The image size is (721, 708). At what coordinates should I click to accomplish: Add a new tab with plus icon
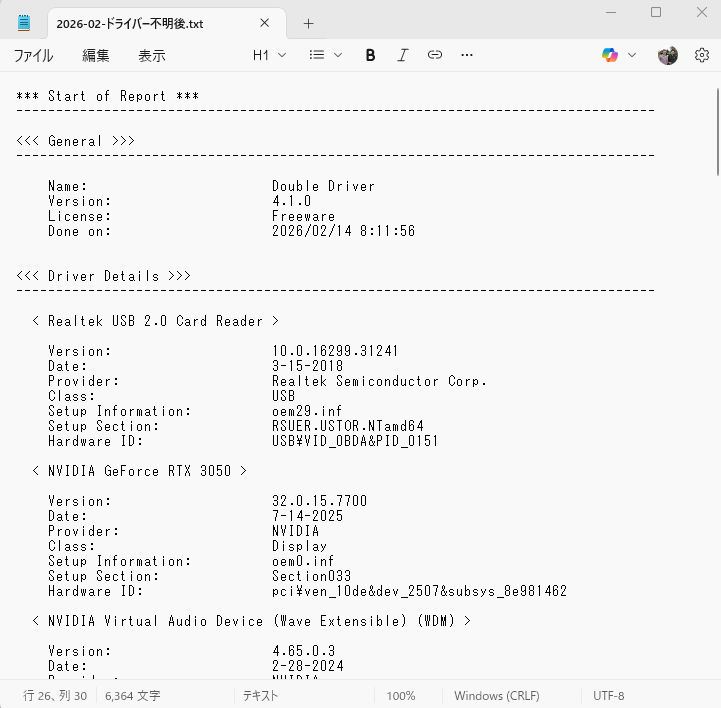(x=308, y=23)
